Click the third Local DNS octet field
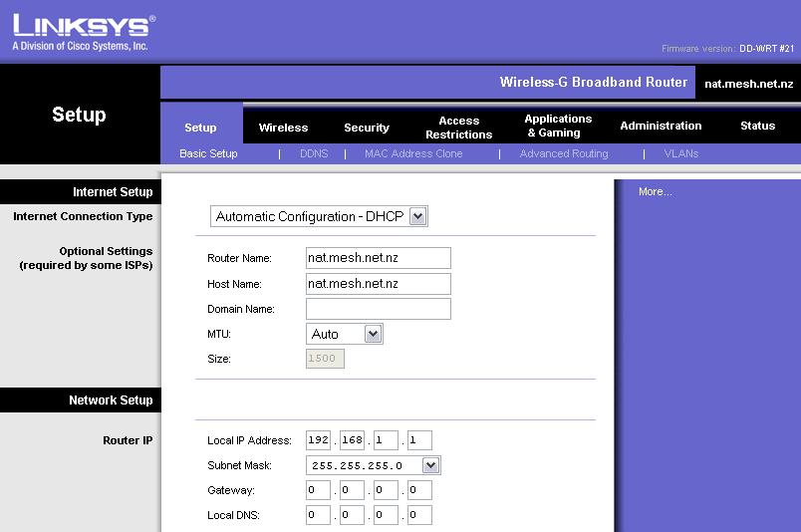The image size is (801, 532). 386,515
